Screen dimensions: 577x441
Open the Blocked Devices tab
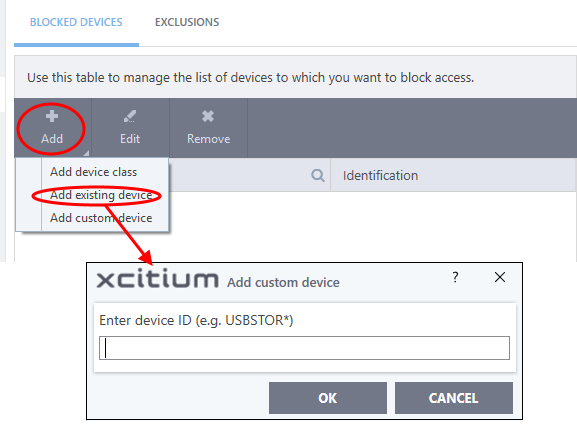pyautogui.click(x=76, y=22)
